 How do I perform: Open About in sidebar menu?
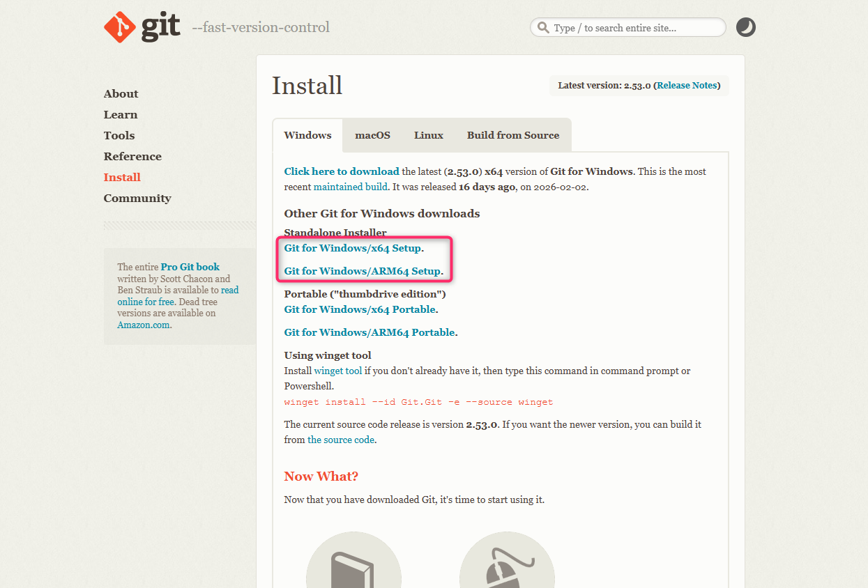pos(121,94)
